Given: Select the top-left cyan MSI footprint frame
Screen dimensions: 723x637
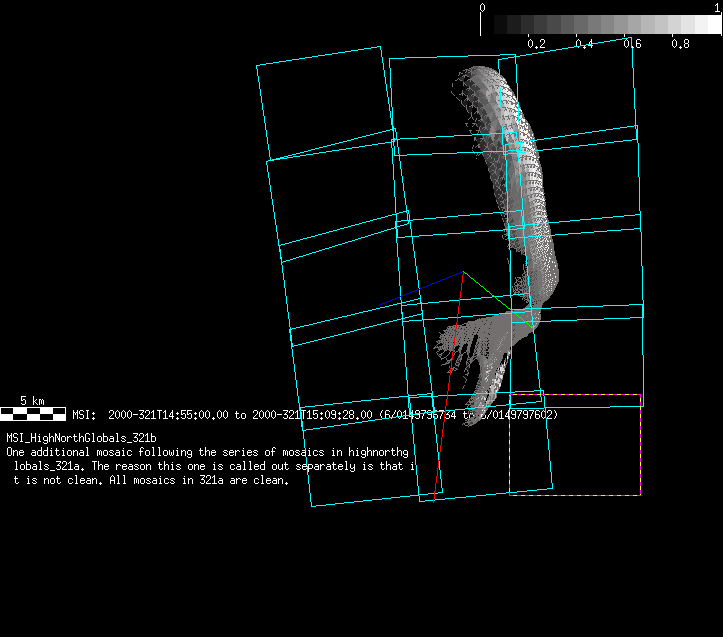Looking at the screenshot, I should point(325,103).
